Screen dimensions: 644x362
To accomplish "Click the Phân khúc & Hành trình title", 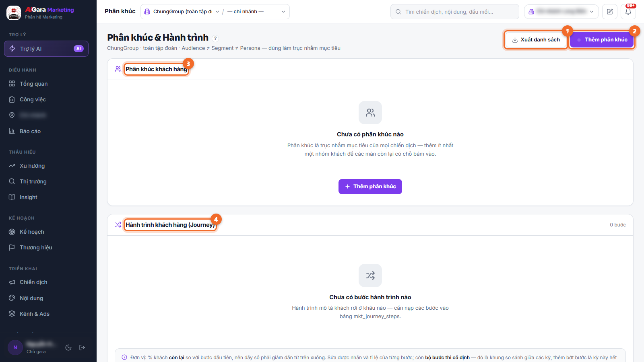I will (x=158, y=37).
